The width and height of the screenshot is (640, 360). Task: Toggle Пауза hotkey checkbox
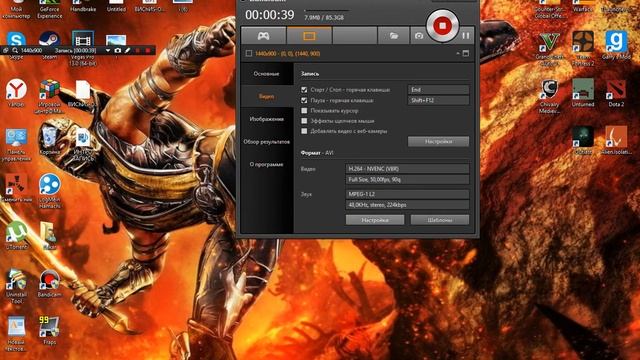tap(304, 100)
